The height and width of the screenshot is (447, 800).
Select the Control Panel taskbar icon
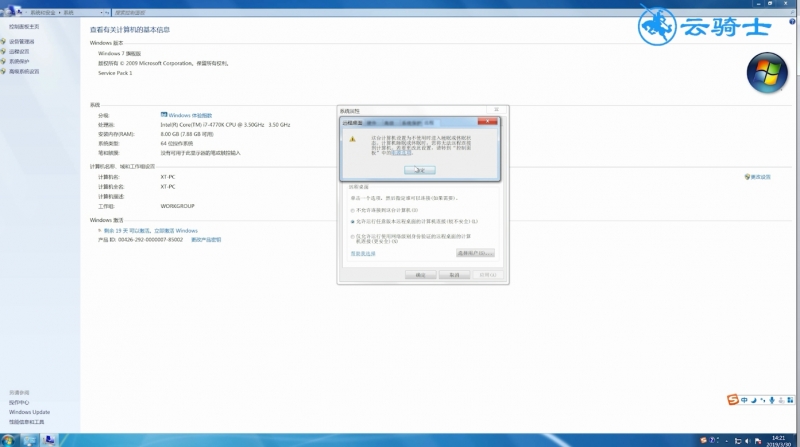pos(49,440)
